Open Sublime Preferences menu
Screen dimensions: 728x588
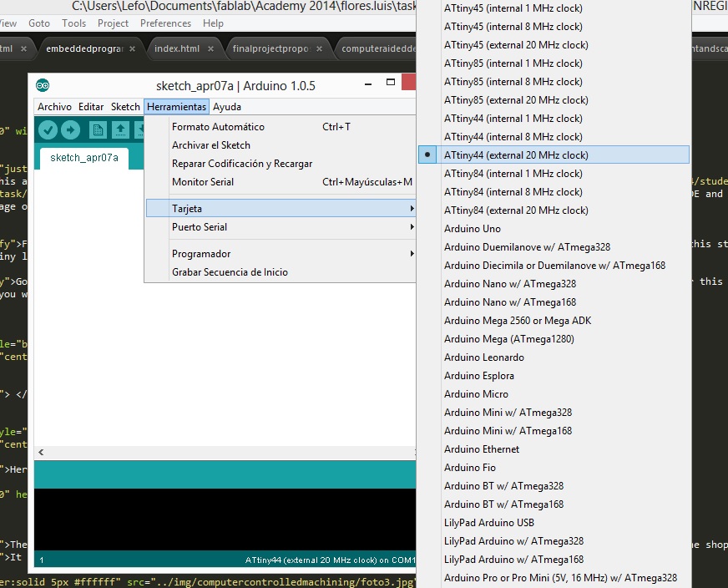tap(165, 23)
